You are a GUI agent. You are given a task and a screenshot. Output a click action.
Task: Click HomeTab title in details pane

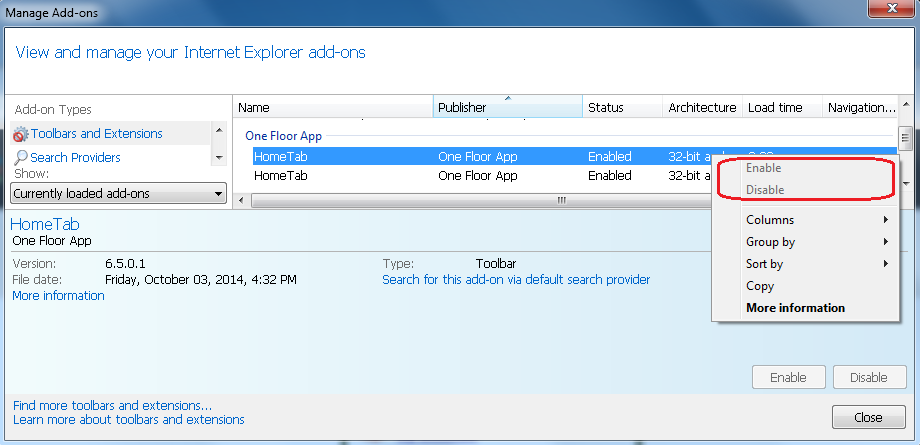[x=45, y=224]
